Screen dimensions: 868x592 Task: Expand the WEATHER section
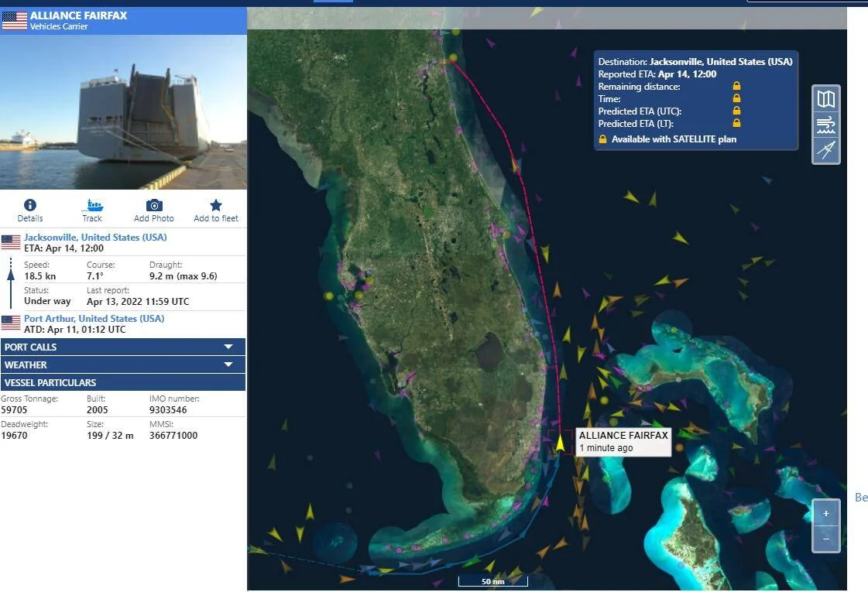point(123,364)
